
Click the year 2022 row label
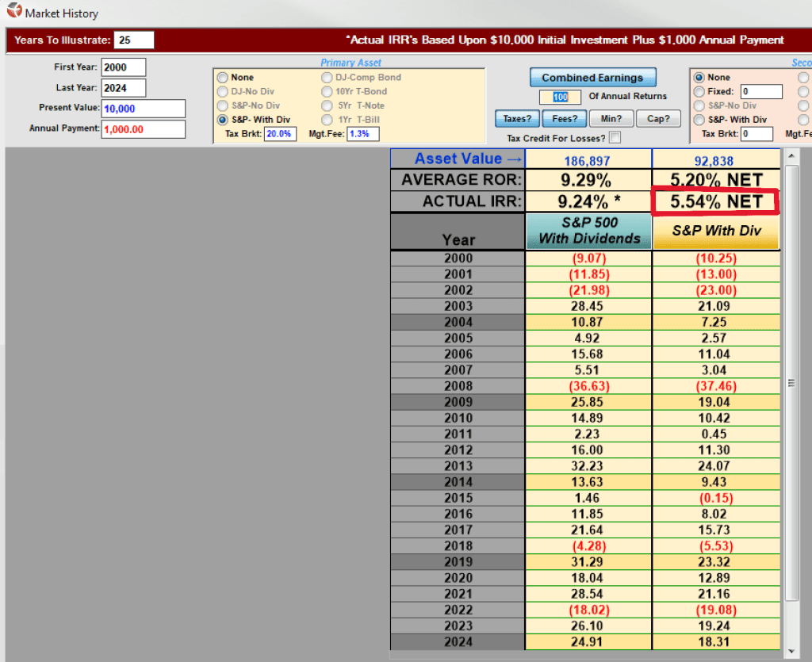click(x=458, y=610)
